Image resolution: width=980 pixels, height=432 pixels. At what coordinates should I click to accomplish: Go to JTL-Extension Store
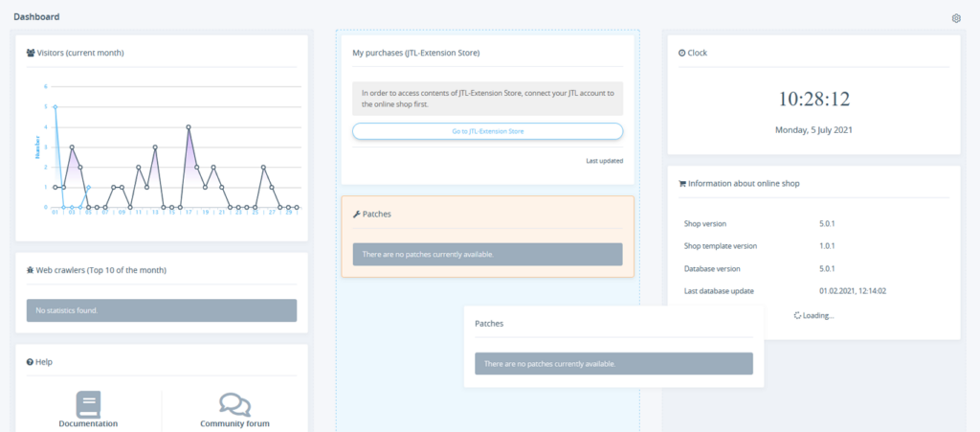(x=487, y=131)
